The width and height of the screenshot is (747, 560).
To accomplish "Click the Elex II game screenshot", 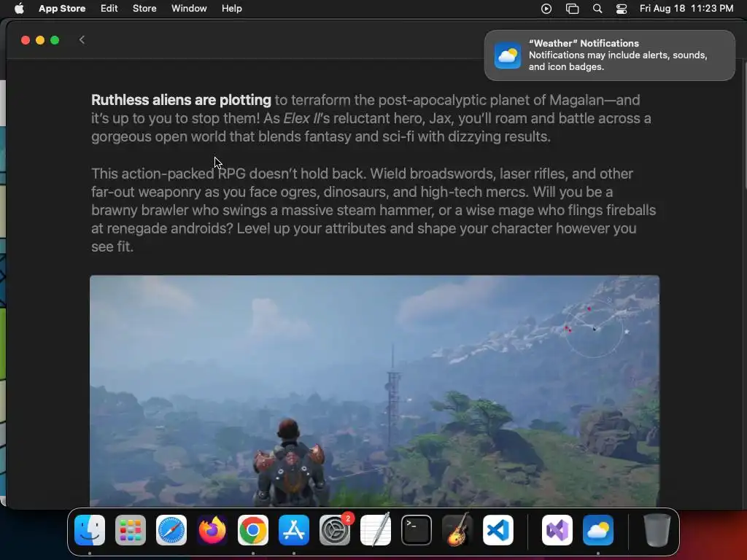I will (374, 391).
